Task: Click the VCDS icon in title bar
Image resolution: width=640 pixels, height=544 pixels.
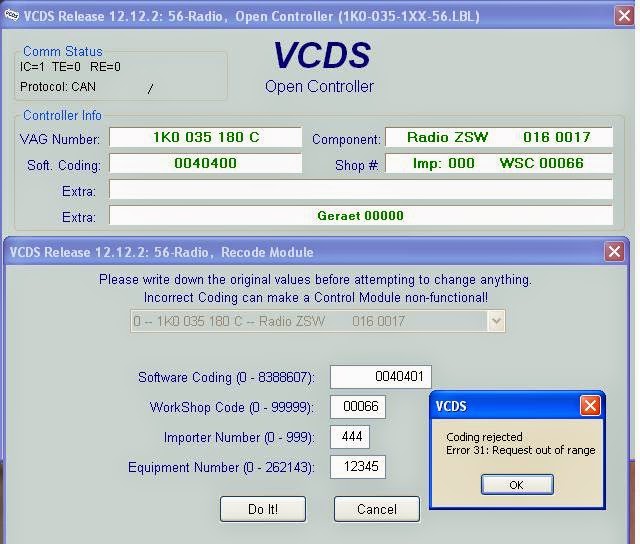Action: point(11,16)
